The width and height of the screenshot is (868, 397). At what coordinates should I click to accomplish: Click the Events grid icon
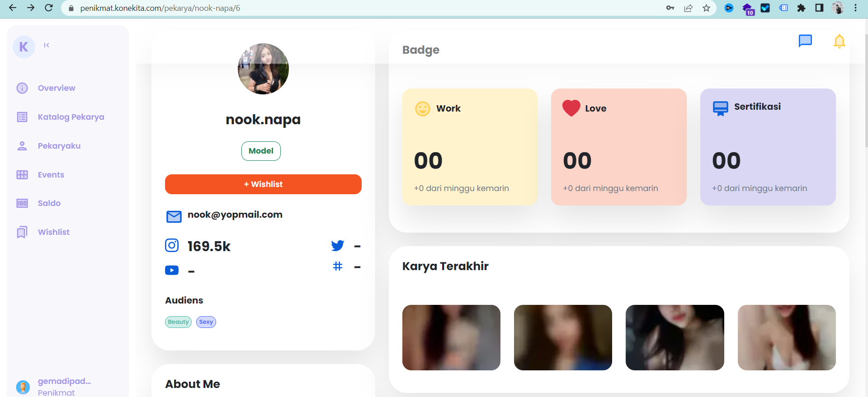[22, 175]
